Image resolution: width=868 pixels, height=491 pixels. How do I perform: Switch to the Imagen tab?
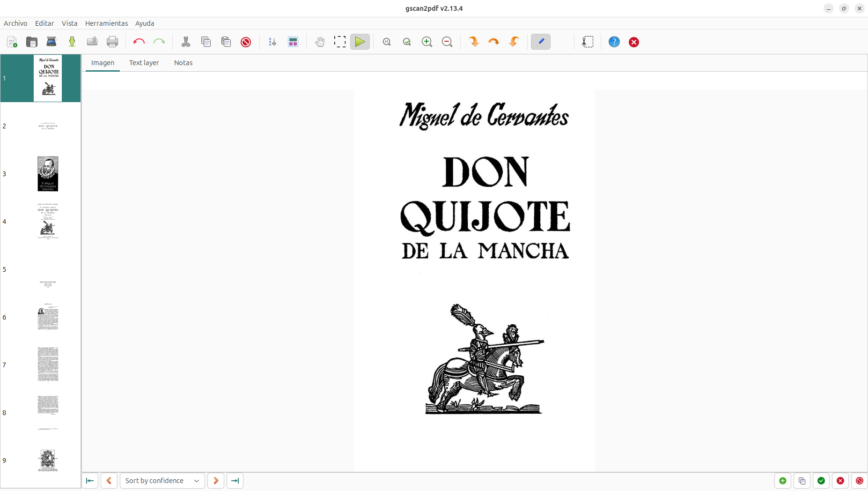point(103,63)
